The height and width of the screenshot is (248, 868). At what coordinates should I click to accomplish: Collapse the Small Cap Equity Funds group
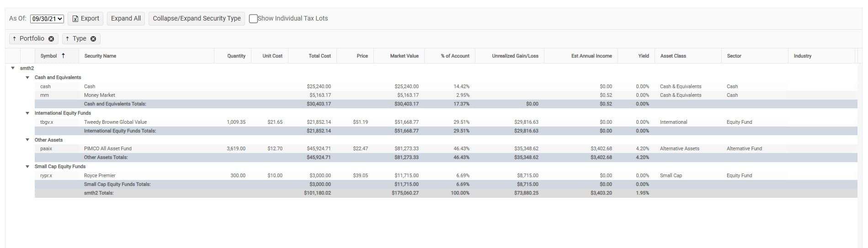click(x=27, y=167)
